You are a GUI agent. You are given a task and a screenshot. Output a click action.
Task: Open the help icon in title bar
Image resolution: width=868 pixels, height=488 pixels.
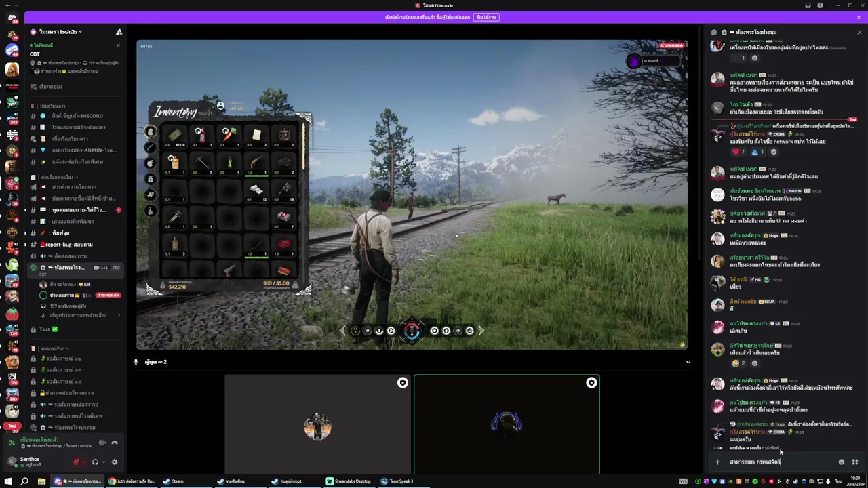coord(821,5)
